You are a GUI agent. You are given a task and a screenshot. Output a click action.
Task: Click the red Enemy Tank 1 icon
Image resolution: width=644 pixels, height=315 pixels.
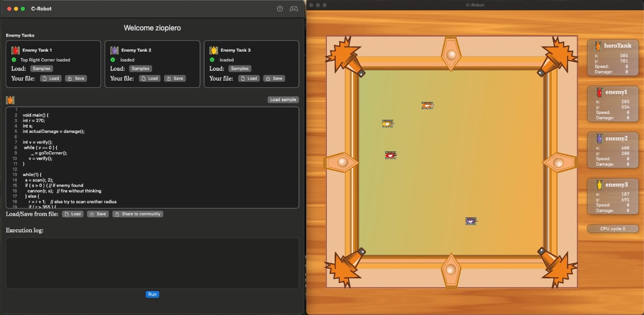[15, 50]
